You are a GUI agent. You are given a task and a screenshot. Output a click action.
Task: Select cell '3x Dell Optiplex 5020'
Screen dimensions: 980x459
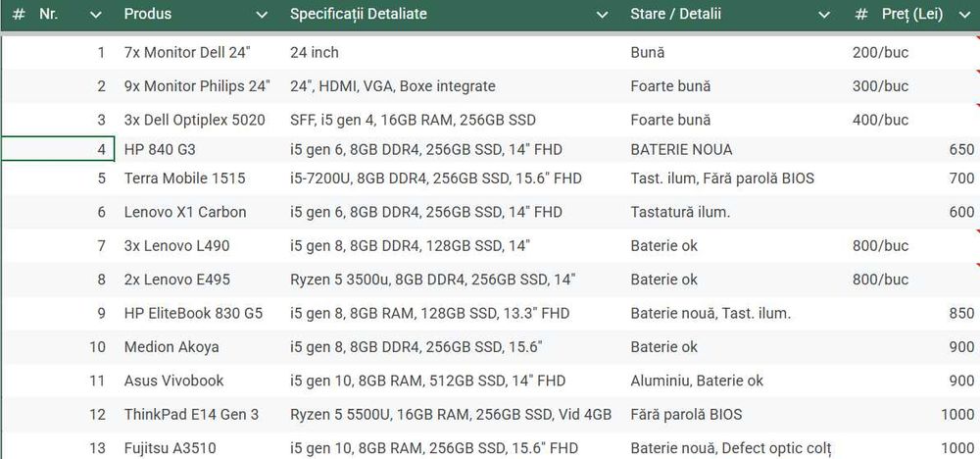click(194, 120)
